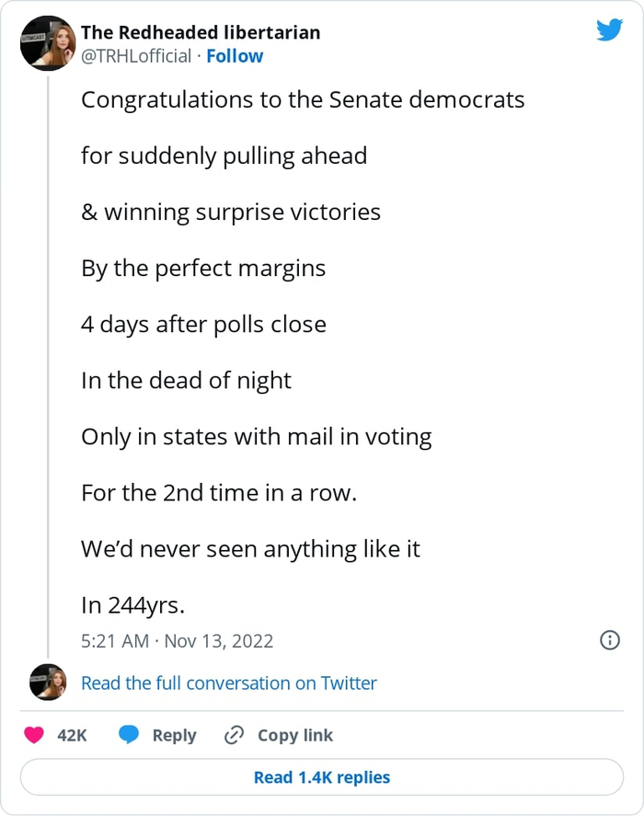Read the full conversation on Twitter
The width and height of the screenshot is (644, 816).
[x=229, y=683]
